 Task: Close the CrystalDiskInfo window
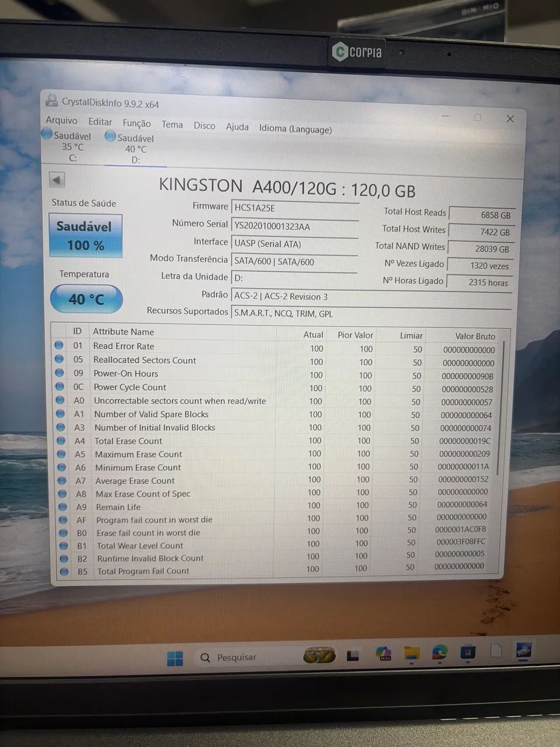tap(510, 118)
